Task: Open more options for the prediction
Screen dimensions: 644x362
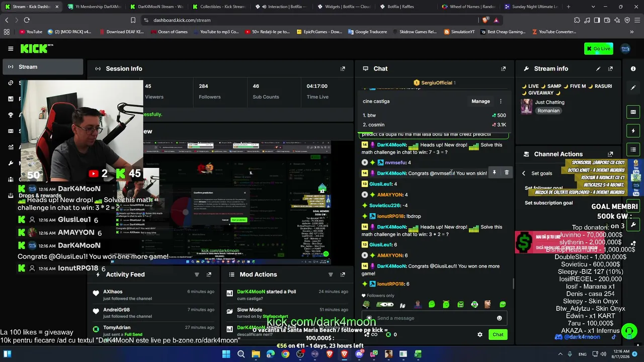Action: coord(501,102)
